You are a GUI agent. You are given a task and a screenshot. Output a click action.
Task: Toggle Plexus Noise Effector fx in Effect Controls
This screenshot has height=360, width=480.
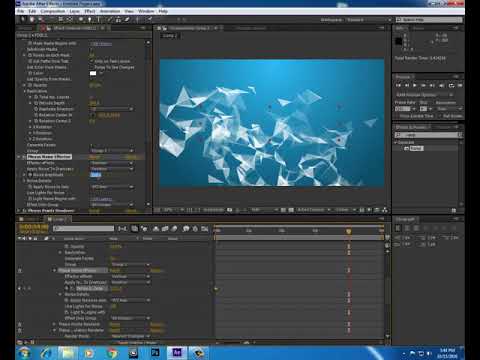coord(24,157)
